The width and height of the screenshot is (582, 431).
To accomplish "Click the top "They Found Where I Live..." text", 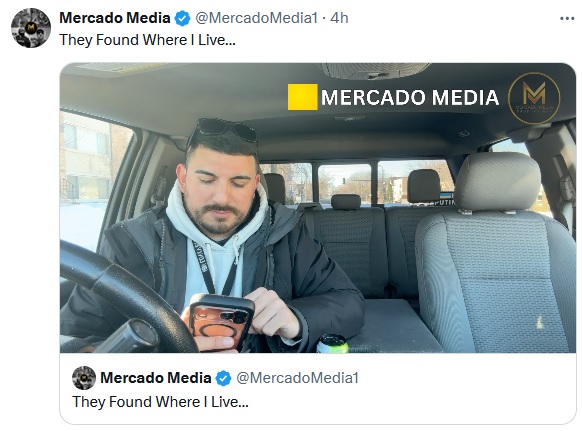I will click(147, 40).
